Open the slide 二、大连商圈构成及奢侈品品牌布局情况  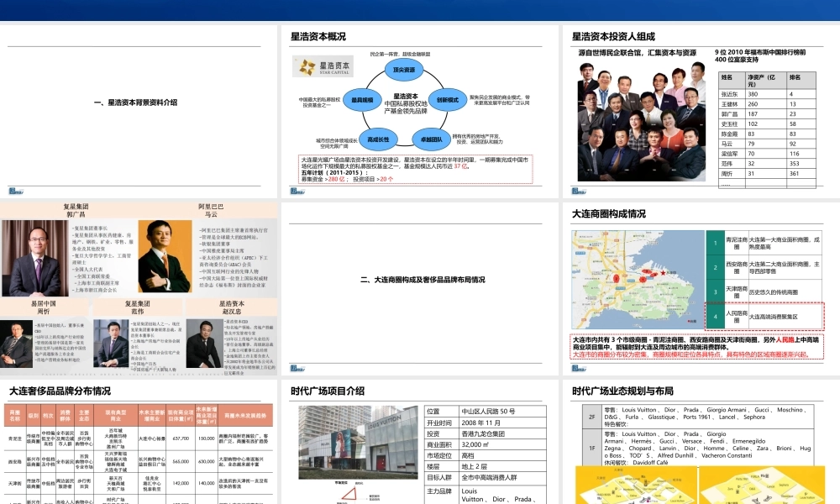(x=419, y=288)
